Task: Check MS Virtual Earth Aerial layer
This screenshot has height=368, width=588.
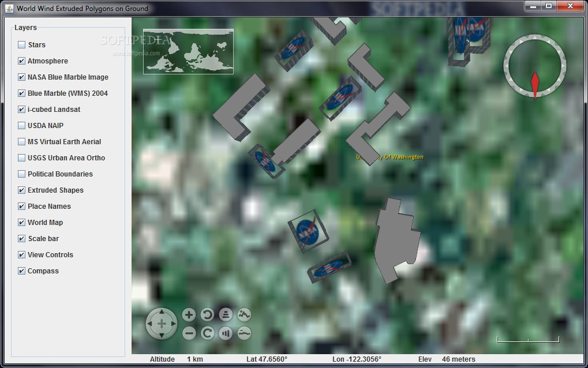Action: [22, 142]
